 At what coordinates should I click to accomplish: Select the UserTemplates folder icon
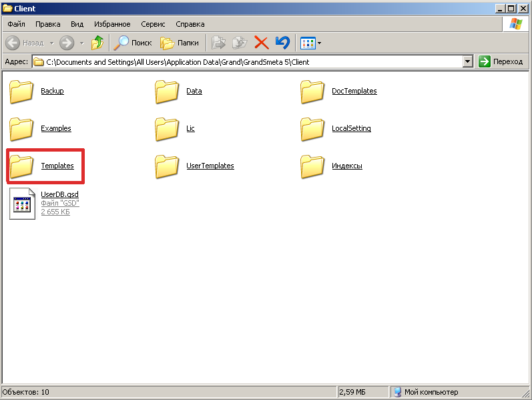167,166
